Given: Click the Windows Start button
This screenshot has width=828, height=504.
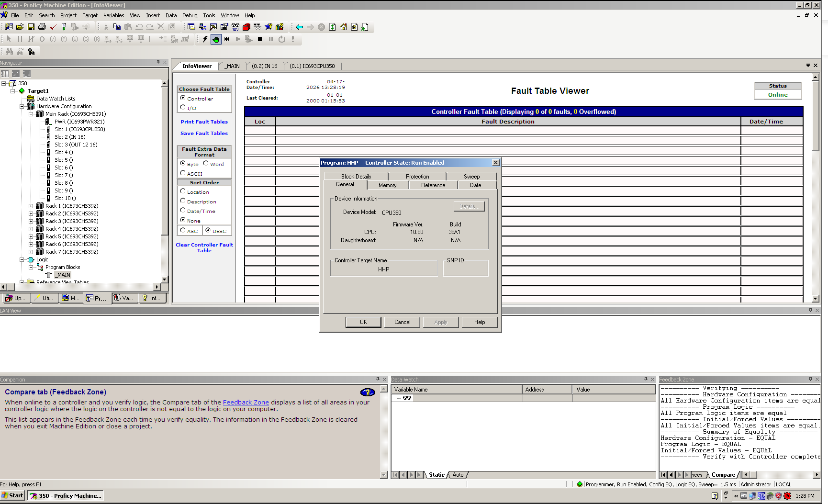Looking at the screenshot, I should [12, 495].
